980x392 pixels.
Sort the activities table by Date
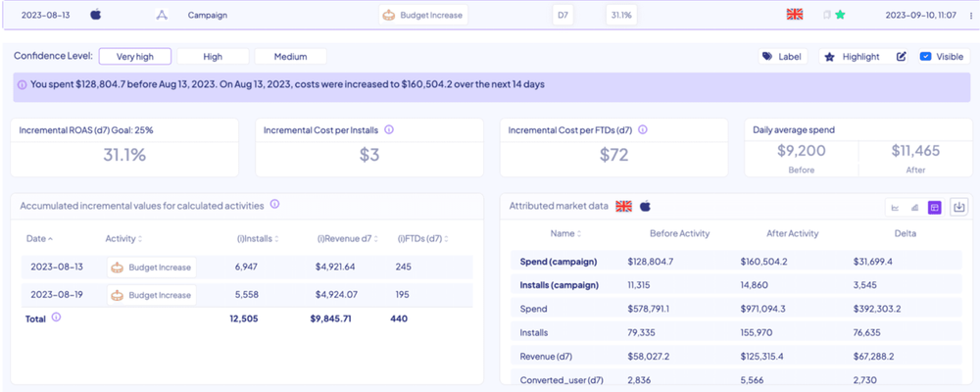40,238
